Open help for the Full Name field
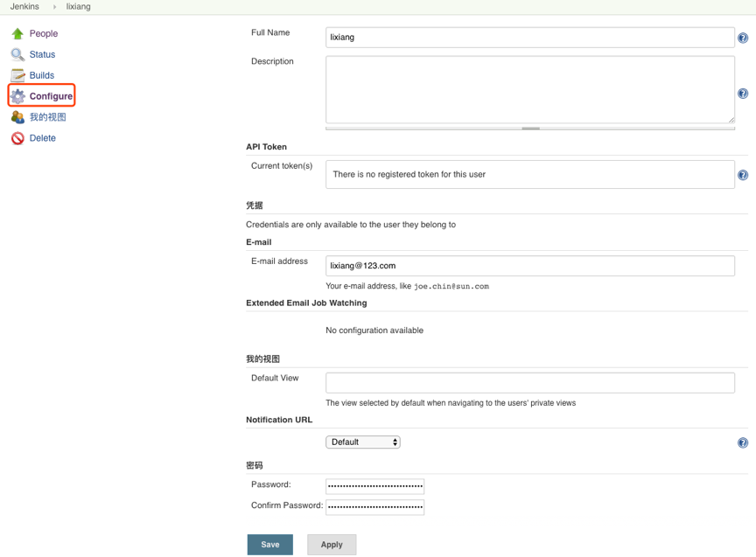 coord(743,38)
